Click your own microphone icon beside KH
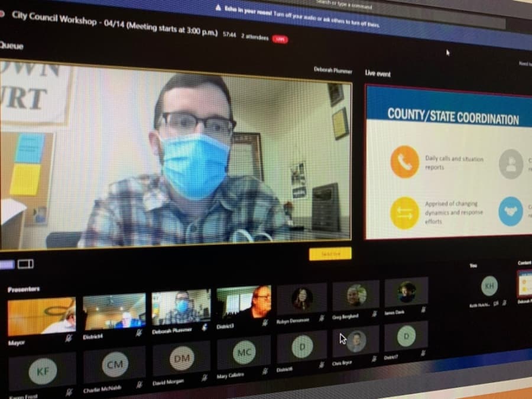 (505, 303)
